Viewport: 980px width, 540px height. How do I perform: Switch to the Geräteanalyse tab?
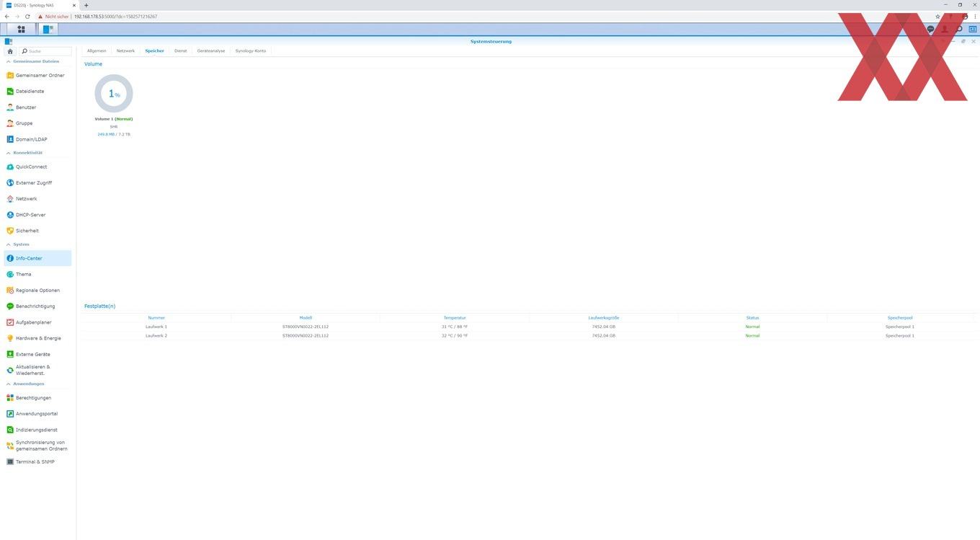click(x=211, y=50)
